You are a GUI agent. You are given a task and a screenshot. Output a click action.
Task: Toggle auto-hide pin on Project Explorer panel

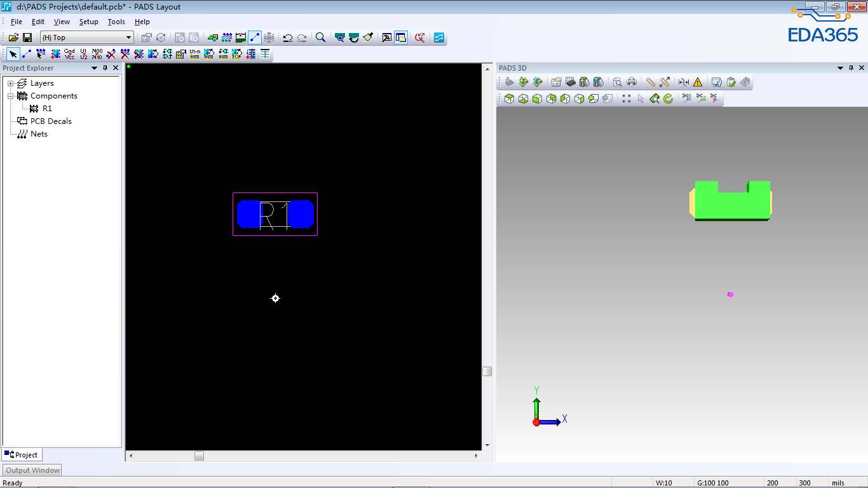click(x=105, y=68)
